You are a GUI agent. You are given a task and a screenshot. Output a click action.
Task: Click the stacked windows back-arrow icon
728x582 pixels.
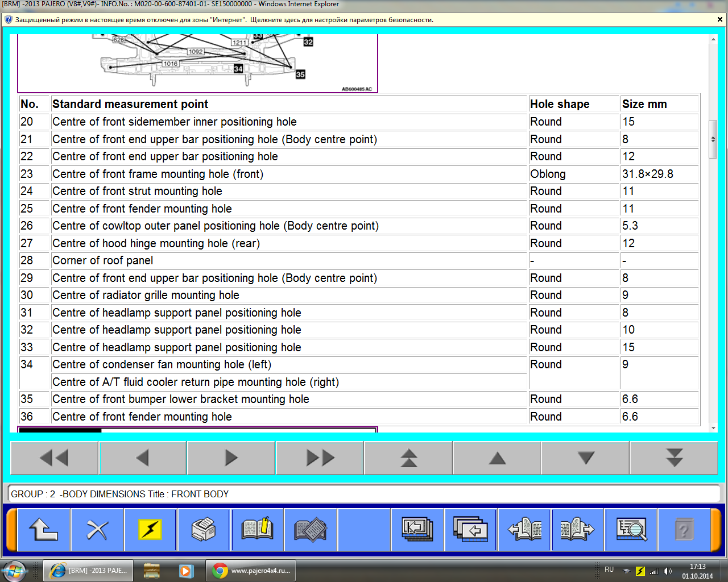470,530
